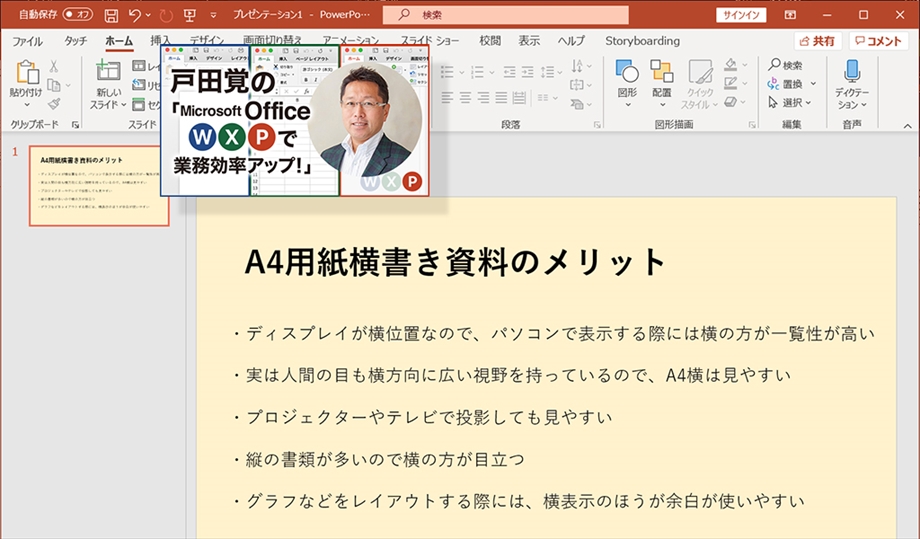920x539 pixels.
Task: Open the File (ファイル) tab
Action: coord(27,41)
